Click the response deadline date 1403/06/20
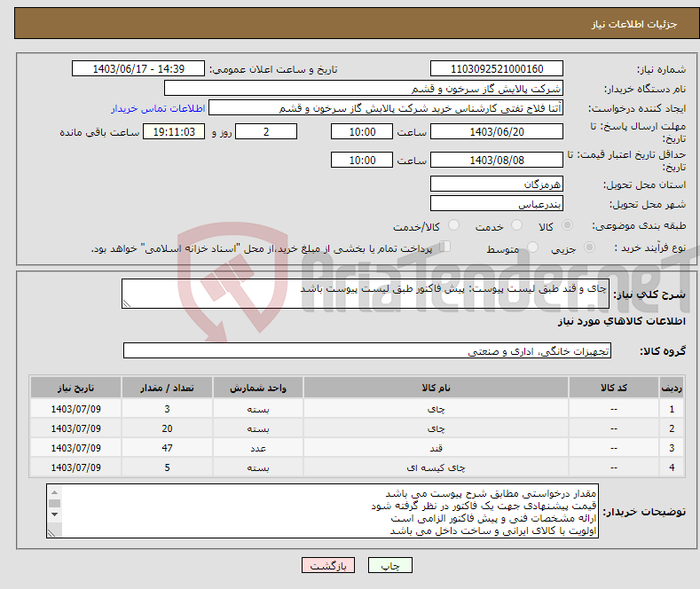 click(497, 131)
